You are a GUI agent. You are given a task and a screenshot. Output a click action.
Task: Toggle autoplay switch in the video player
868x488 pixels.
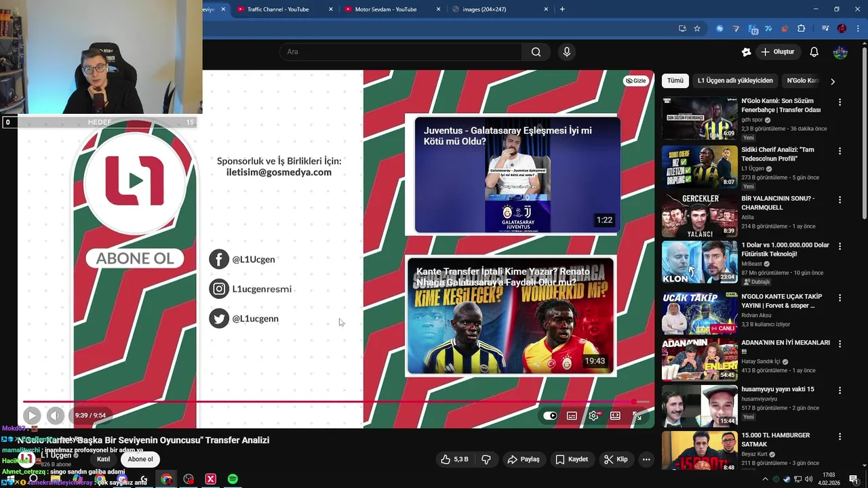550,415
